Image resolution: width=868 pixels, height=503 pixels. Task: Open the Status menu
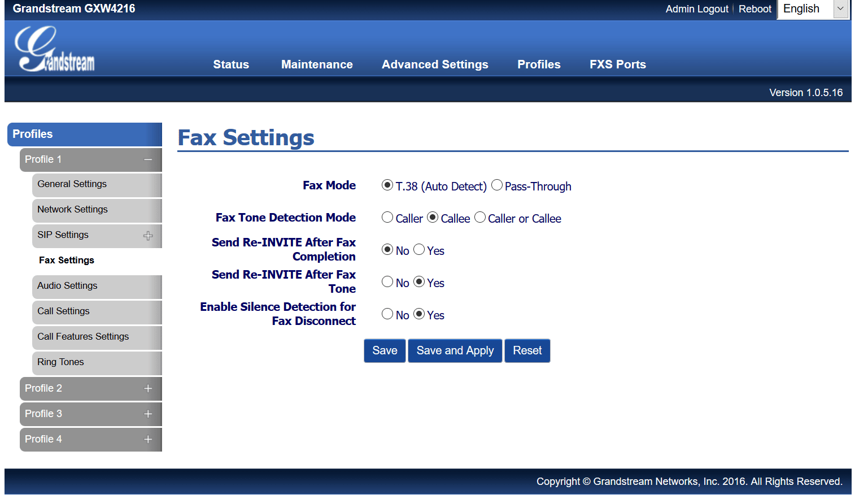231,64
